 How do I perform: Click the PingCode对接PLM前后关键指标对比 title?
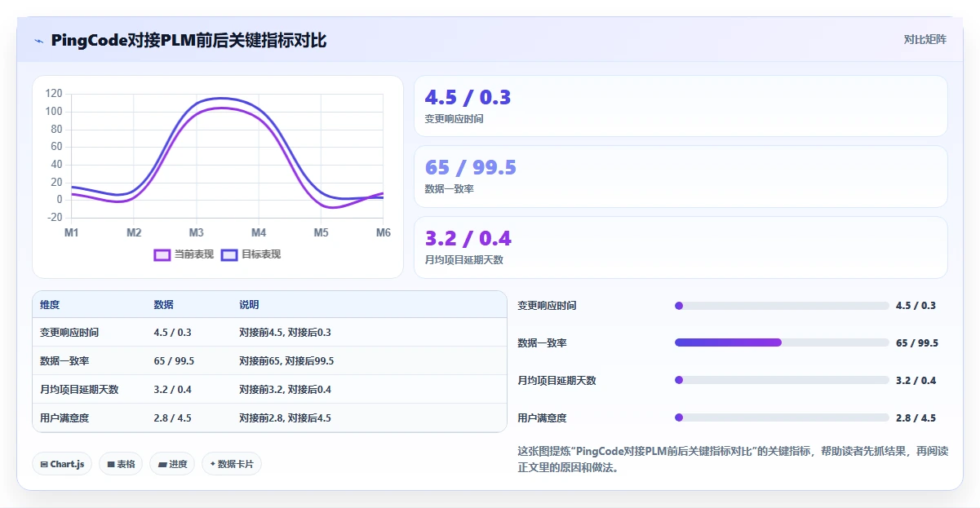click(188, 40)
